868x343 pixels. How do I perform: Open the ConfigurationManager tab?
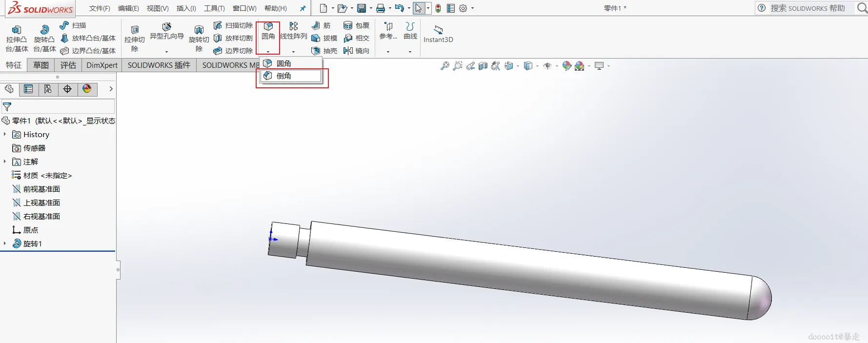pos(48,89)
